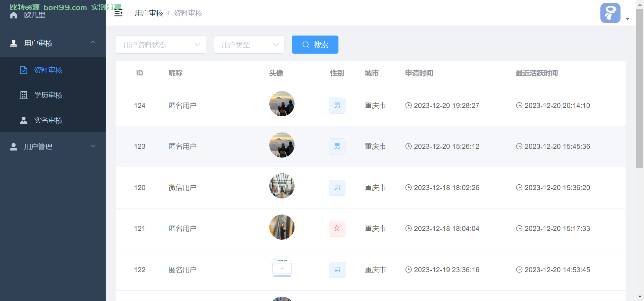Click clock icon beside 2023-12-20 15:45:36
644x301 pixels.
[x=519, y=146]
